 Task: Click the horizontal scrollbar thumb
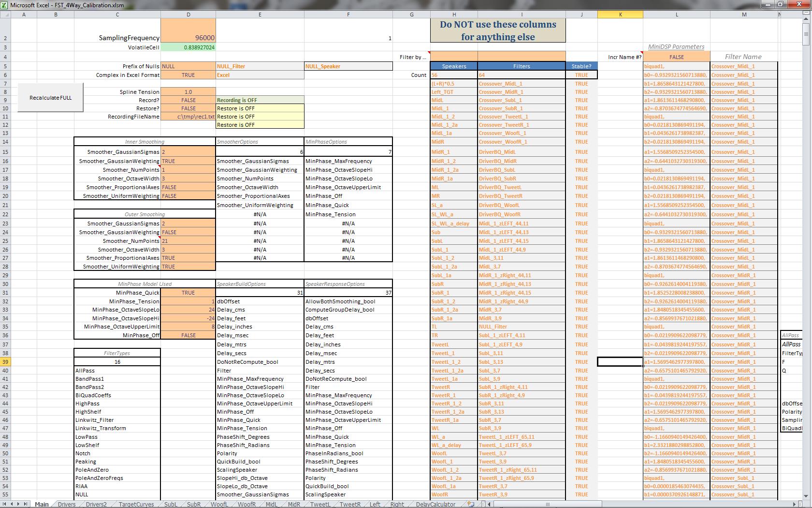[548, 504]
